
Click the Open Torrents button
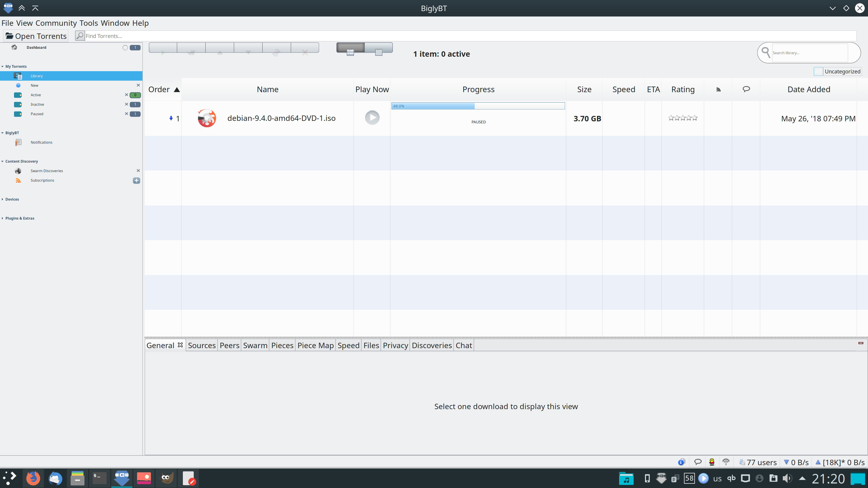tap(36, 36)
